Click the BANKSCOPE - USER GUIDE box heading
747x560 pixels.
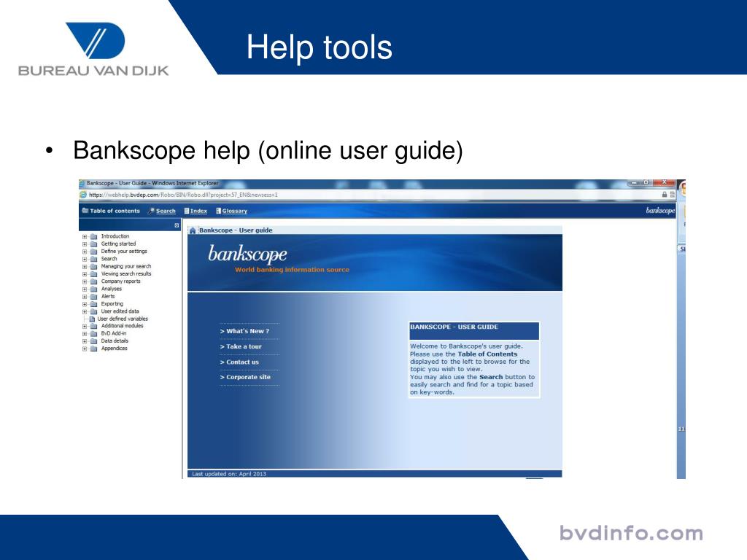pos(454,327)
